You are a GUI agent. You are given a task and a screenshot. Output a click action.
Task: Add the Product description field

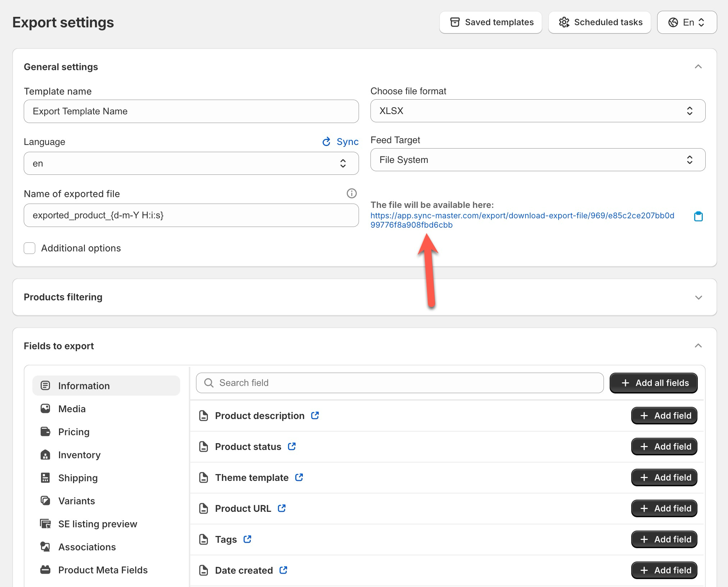(664, 415)
